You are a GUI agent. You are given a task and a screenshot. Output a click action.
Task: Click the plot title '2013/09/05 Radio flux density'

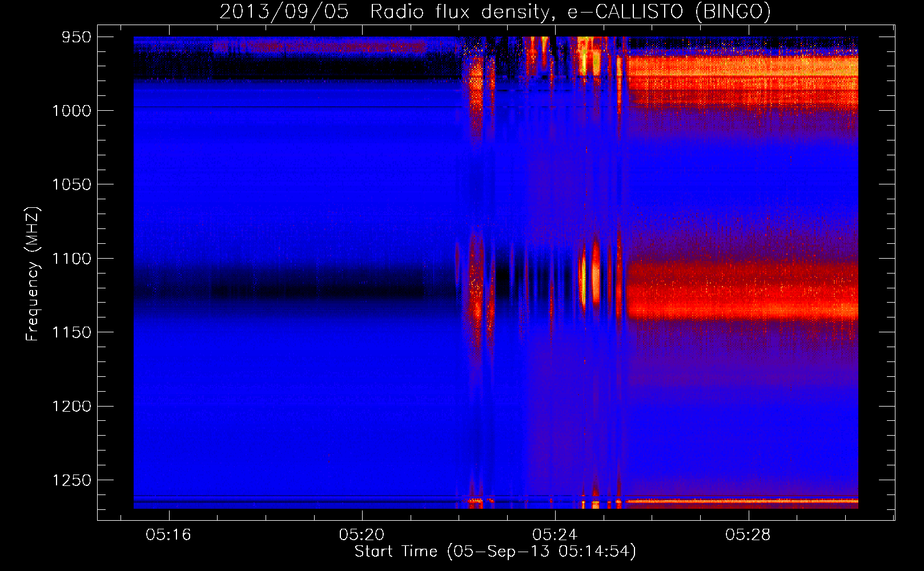(495, 12)
